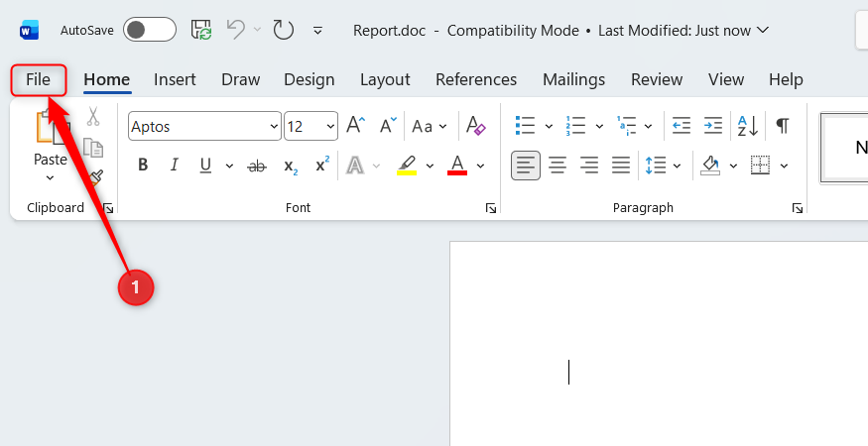This screenshot has width=868, height=446.
Task: Open the underline style dropdown arrow
Action: click(229, 166)
